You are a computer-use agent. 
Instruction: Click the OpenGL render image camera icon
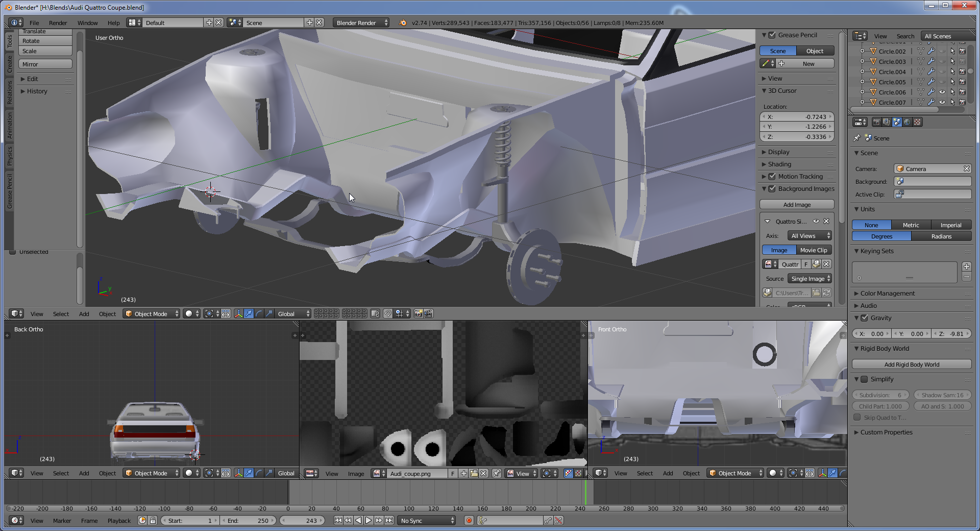tap(418, 314)
